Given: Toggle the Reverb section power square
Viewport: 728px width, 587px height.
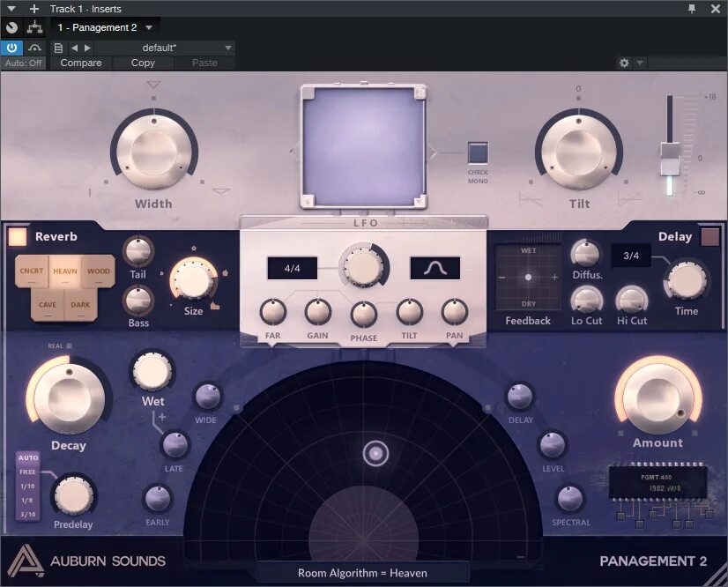Looking at the screenshot, I should tap(17, 237).
